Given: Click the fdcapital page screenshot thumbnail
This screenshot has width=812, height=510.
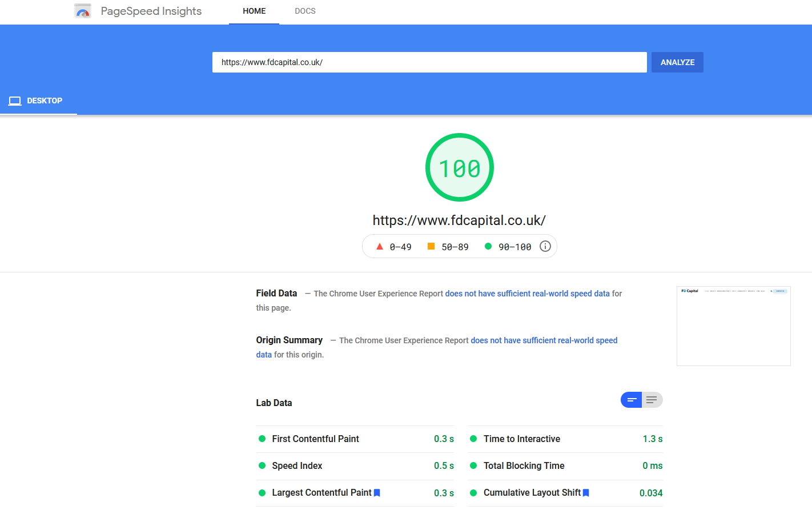Looking at the screenshot, I should [734, 326].
